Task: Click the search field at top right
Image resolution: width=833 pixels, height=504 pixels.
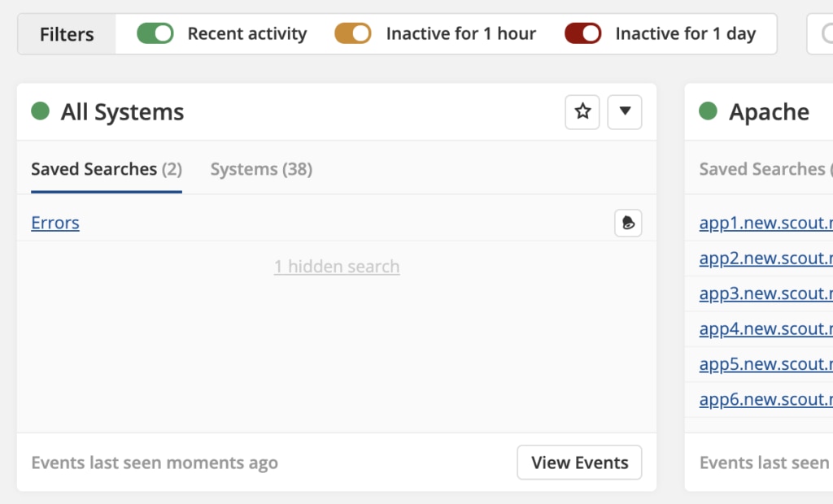Action: point(820,34)
